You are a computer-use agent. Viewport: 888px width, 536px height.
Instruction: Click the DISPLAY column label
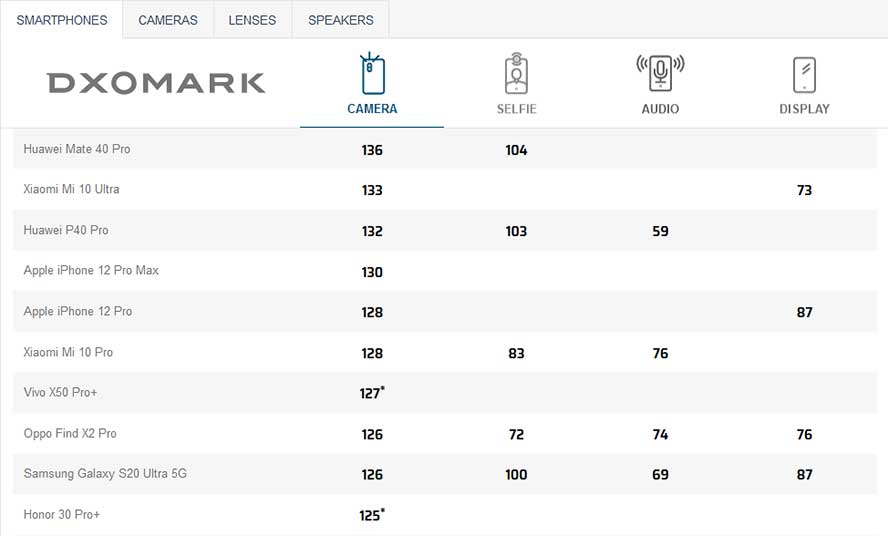(804, 109)
